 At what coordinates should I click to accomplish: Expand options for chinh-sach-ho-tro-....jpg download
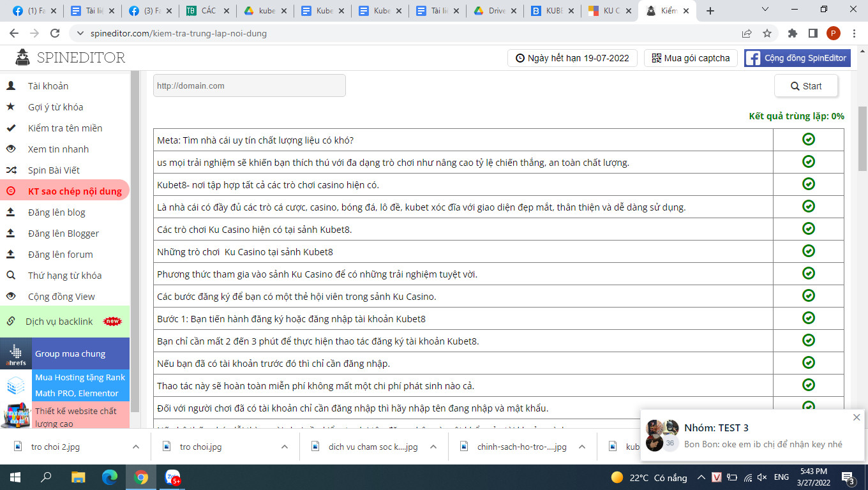pos(582,447)
